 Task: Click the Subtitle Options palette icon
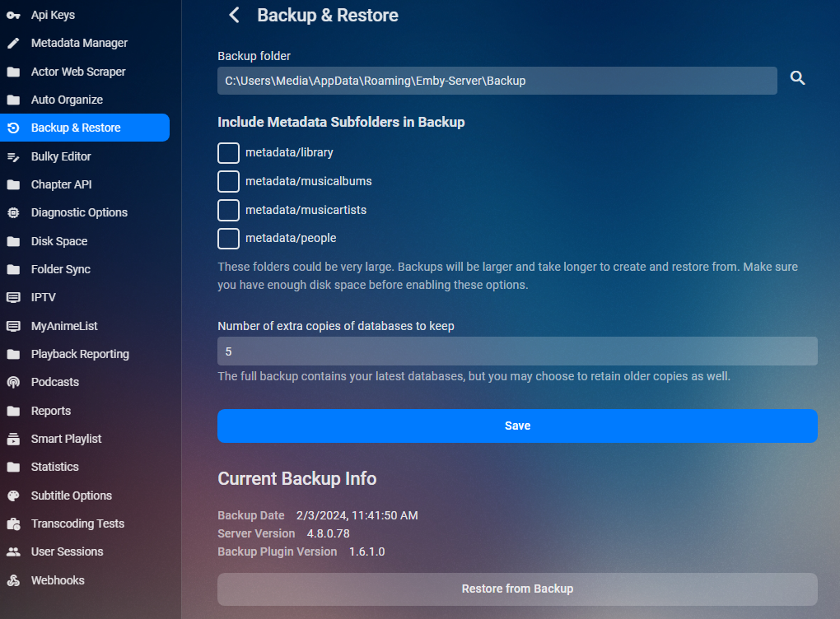click(13, 496)
